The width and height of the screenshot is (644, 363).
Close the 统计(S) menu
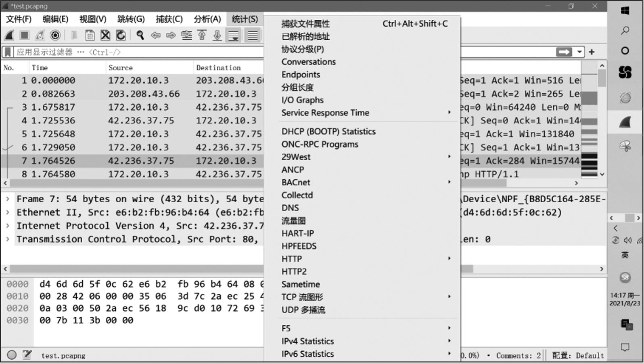(245, 19)
